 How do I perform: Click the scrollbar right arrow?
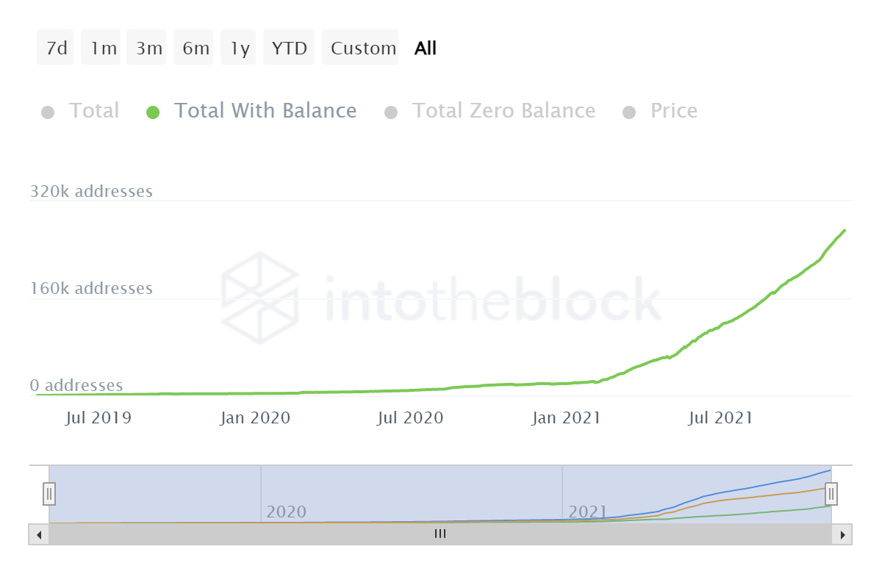pos(844,534)
